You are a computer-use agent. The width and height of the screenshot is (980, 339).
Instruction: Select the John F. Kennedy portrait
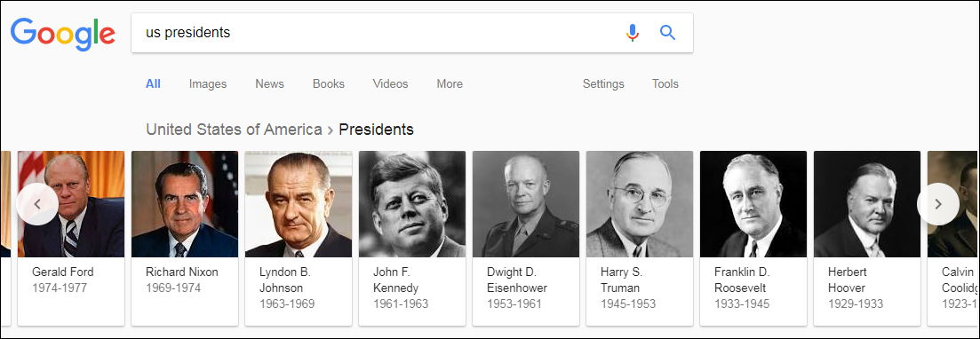pyautogui.click(x=412, y=204)
